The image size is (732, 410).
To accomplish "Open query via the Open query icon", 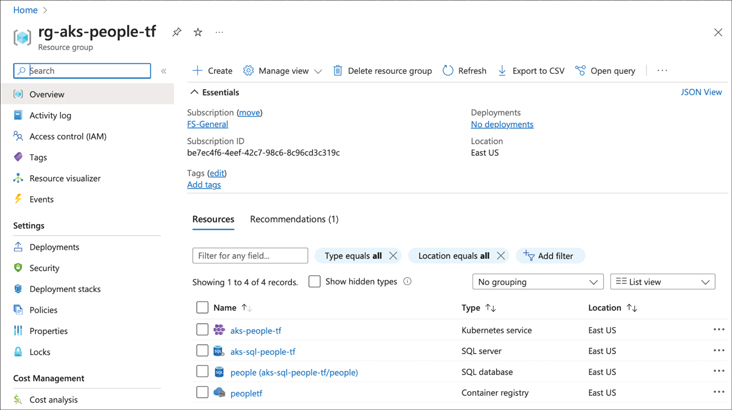I will [x=580, y=71].
